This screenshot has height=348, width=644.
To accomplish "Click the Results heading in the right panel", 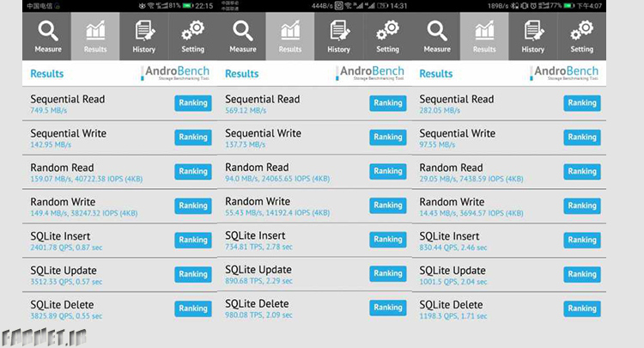I will (435, 74).
